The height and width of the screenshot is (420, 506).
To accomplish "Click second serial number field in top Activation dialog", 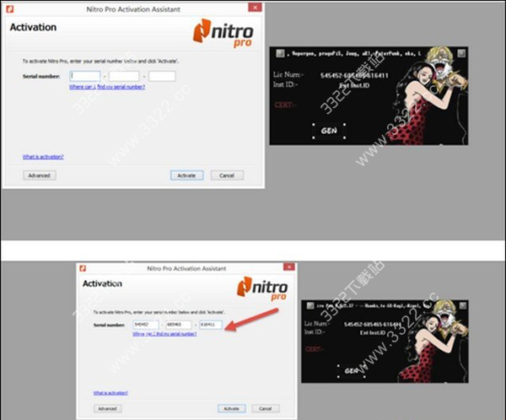I will click(x=124, y=76).
